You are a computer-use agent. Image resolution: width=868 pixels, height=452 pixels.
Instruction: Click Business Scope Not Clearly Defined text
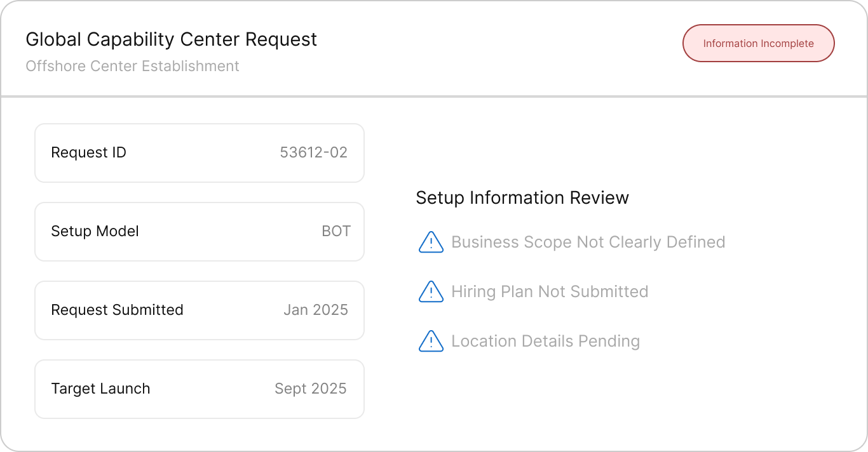pos(588,243)
